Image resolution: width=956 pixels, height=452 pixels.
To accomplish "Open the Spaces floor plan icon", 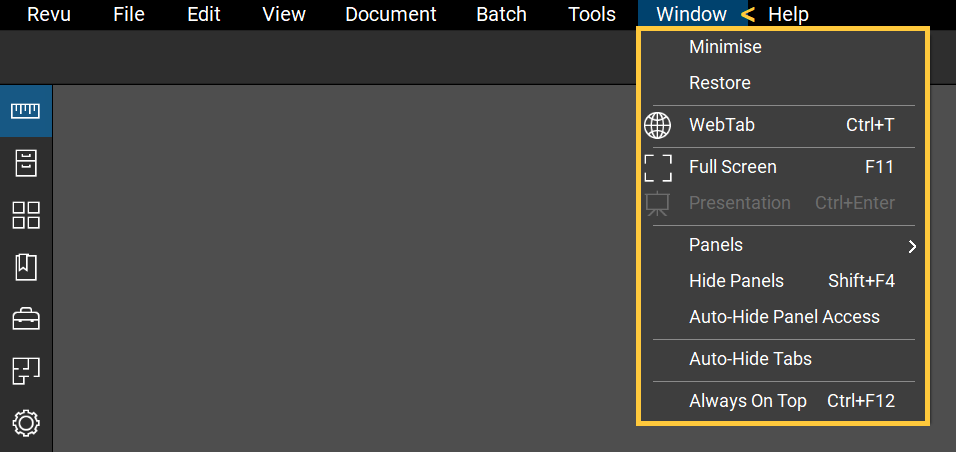I will [25, 371].
